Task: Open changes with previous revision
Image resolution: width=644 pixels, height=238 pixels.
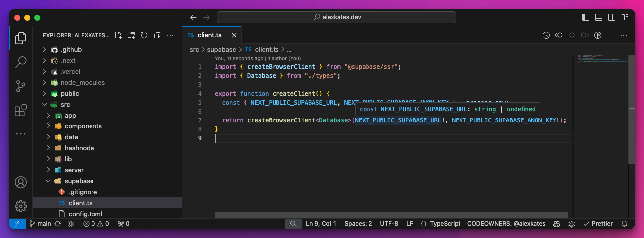Action: 559,35
